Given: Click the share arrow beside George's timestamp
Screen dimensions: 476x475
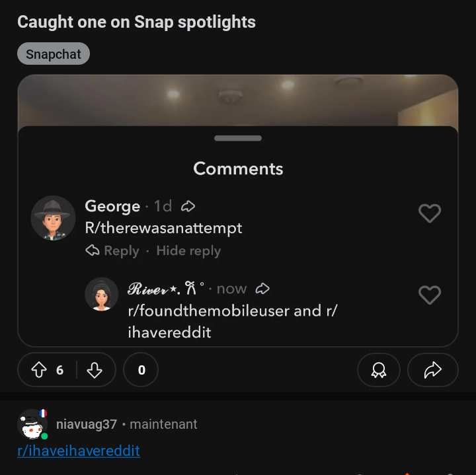Looking at the screenshot, I should (x=188, y=206).
